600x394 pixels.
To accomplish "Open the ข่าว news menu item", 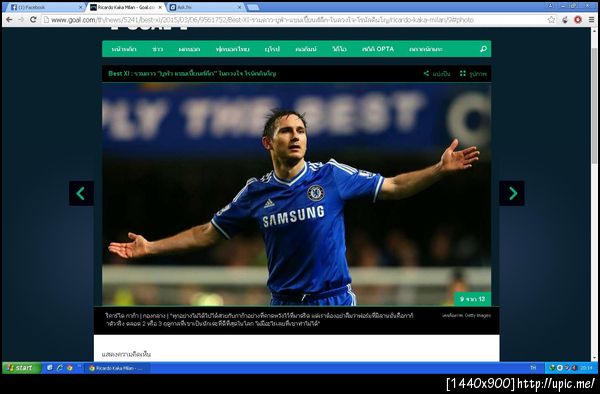I will pos(157,49).
